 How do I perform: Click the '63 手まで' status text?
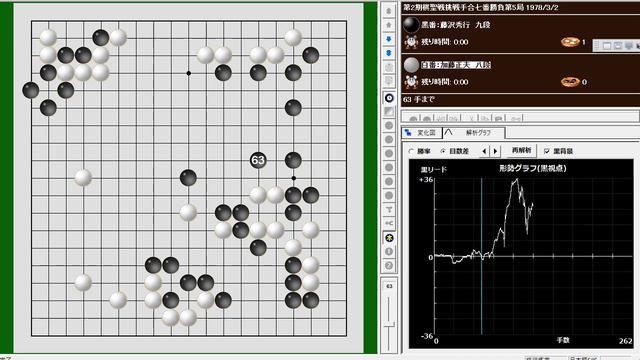coord(419,99)
